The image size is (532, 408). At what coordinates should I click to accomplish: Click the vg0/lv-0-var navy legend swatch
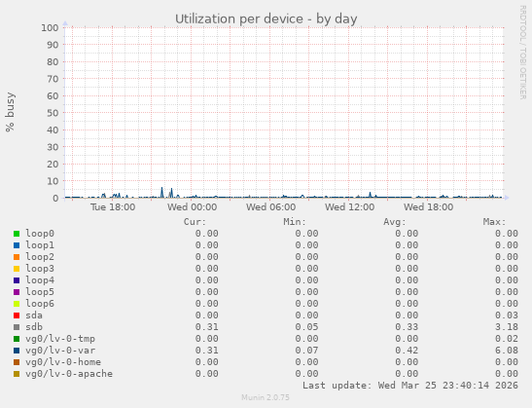coord(17,351)
